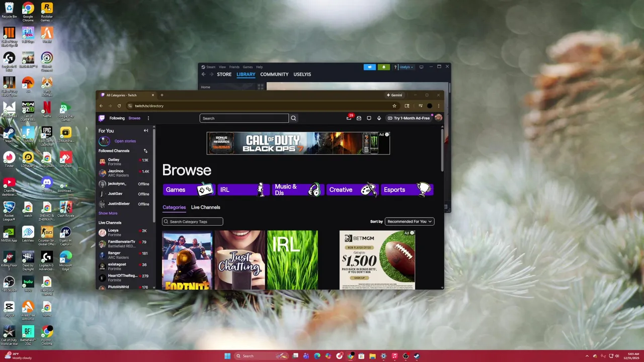The height and width of the screenshot is (362, 644).
Task: Bookmark this page with the star icon
Action: [x=394, y=106]
